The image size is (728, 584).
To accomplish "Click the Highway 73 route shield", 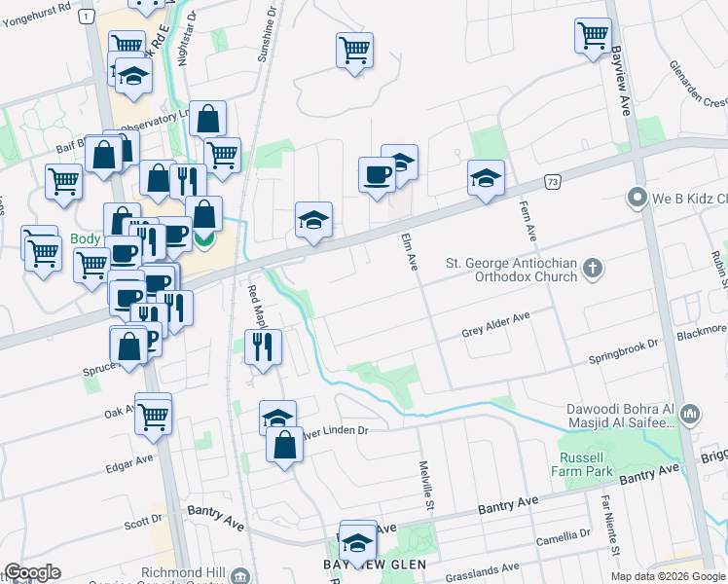I will [x=553, y=182].
